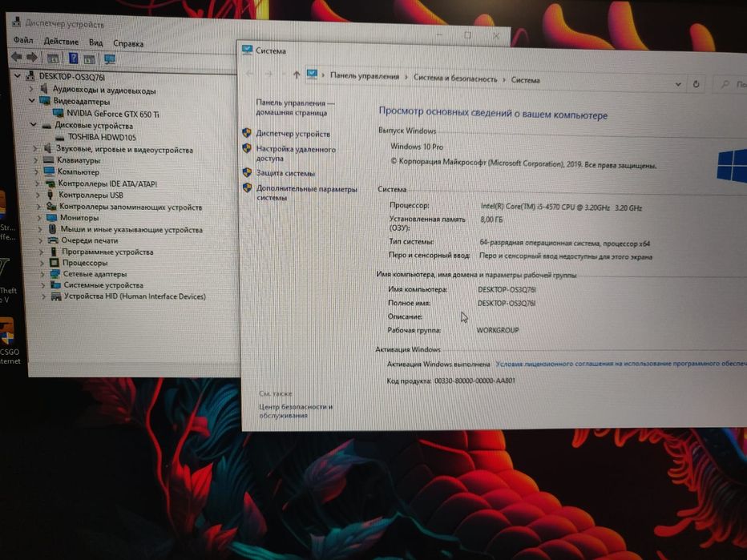Click the Контроллеры USB plug icon
Screen dimensions: 747x560
[x=50, y=195]
